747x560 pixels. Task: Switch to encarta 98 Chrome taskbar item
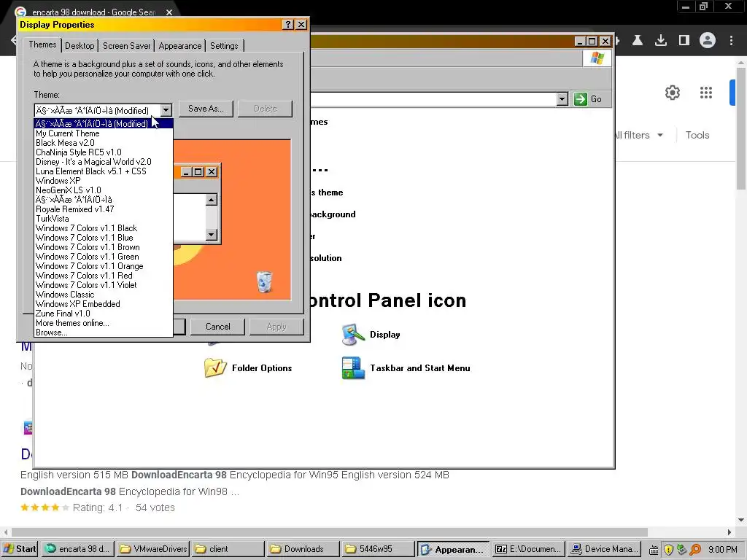pyautogui.click(x=77, y=549)
